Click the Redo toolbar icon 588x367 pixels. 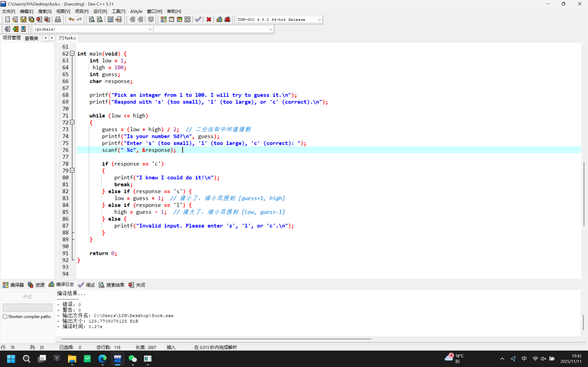(x=79, y=19)
